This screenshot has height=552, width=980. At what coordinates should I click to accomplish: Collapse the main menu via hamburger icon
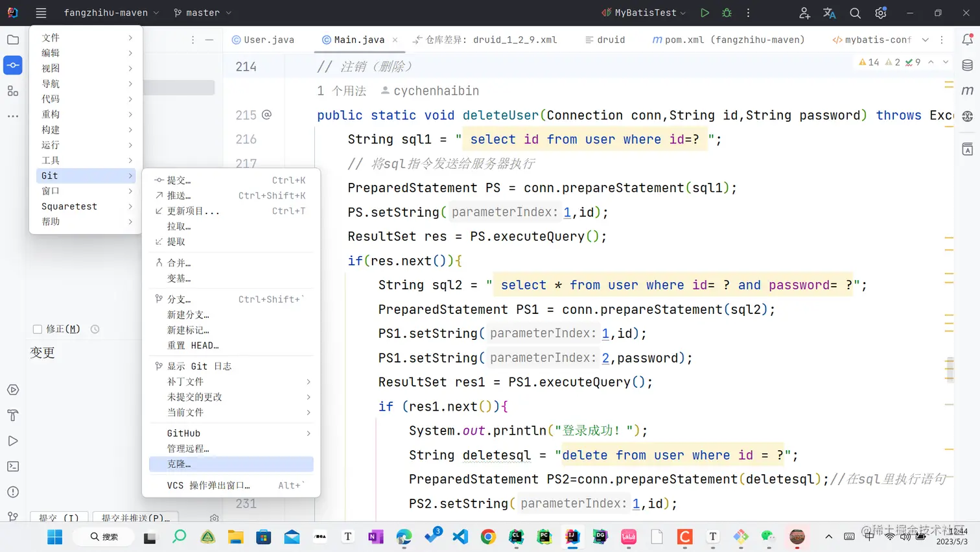(41, 13)
